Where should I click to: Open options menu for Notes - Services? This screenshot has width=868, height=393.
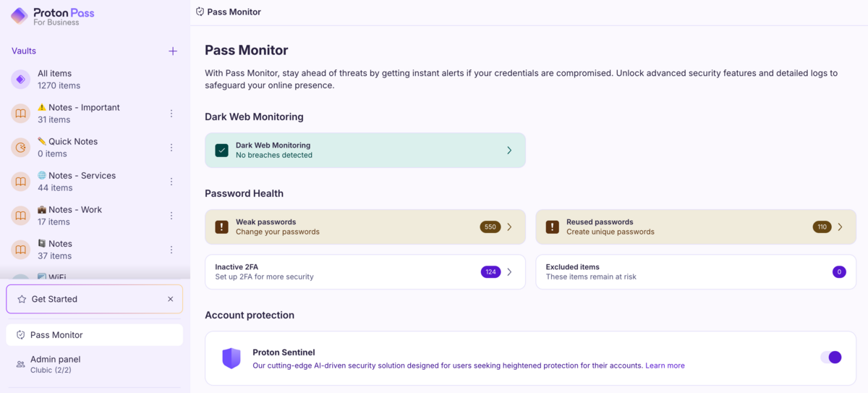(171, 182)
